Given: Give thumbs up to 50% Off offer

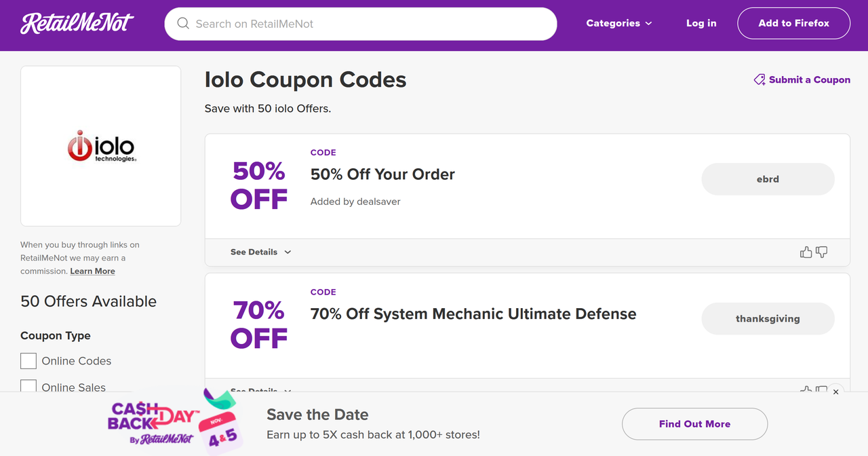Looking at the screenshot, I should pyautogui.click(x=806, y=252).
